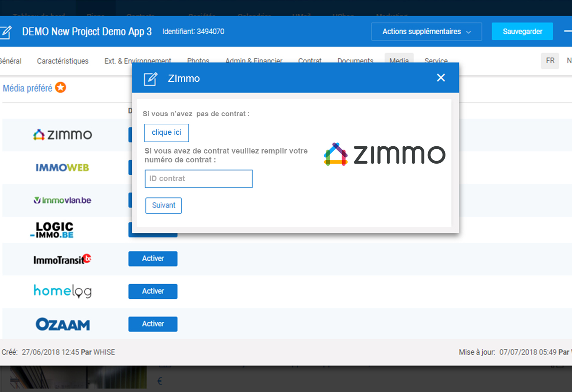Viewport: 572px width, 392px height.
Task: Select the Logic-Immo.be portal logo
Action: tap(52, 230)
